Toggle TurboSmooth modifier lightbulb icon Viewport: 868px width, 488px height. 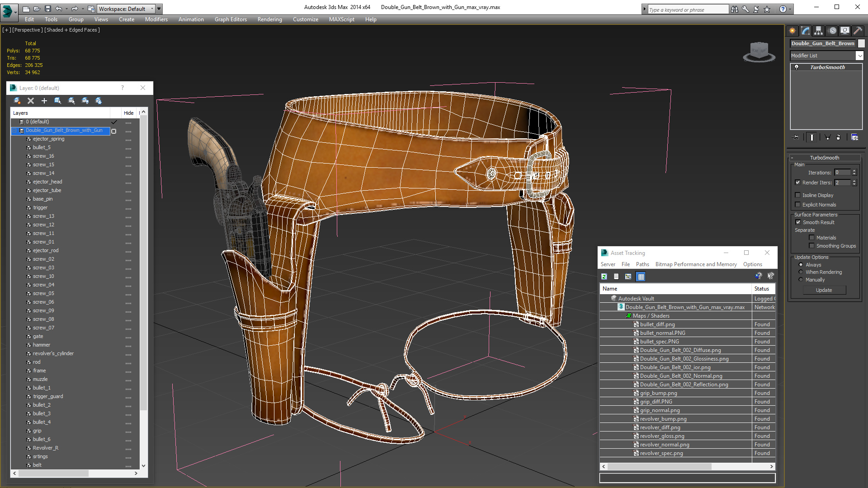pyautogui.click(x=797, y=67)
